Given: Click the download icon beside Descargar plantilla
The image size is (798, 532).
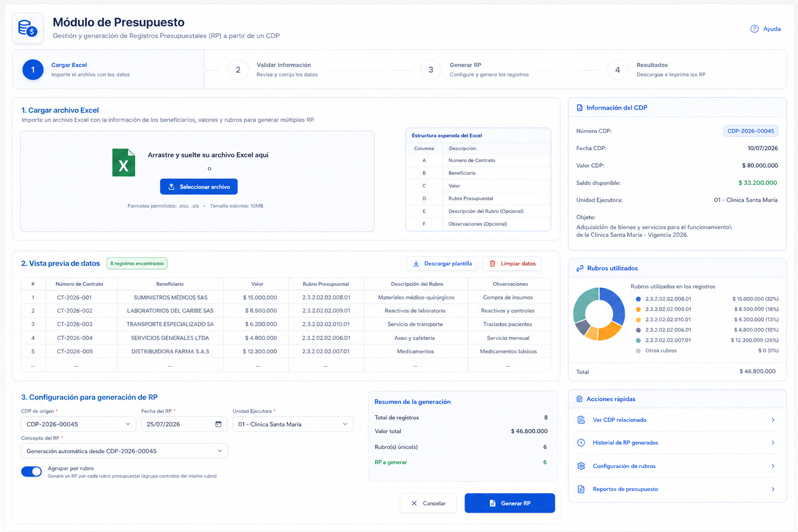Looking at the screenshot, I should tap(416, 264).
